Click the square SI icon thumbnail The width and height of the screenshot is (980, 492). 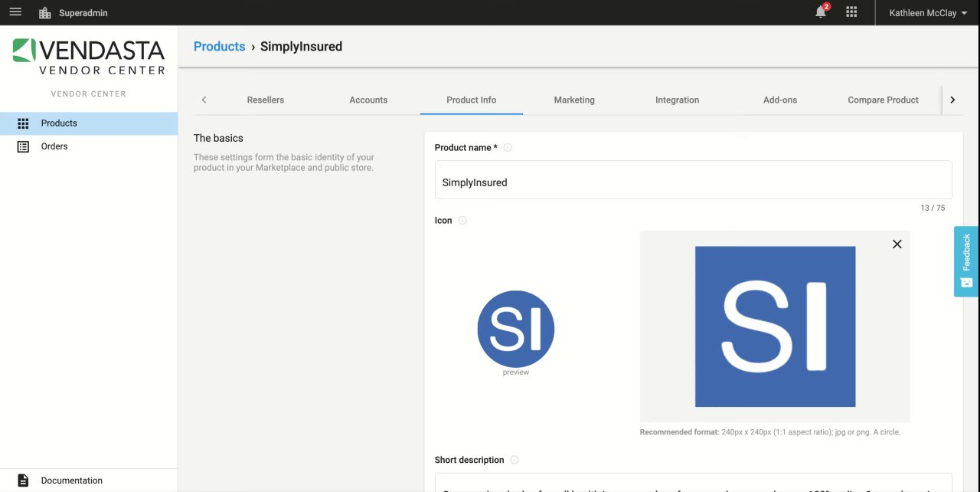775,326
